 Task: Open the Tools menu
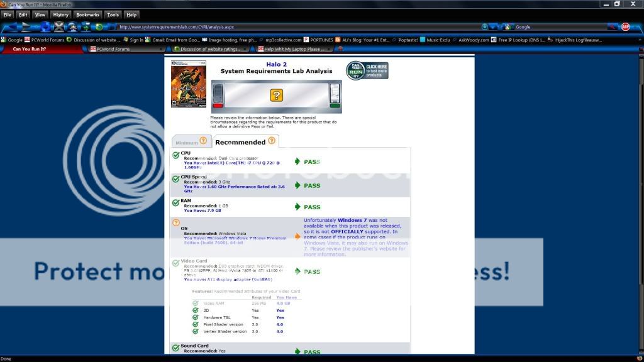coord(113,15)
